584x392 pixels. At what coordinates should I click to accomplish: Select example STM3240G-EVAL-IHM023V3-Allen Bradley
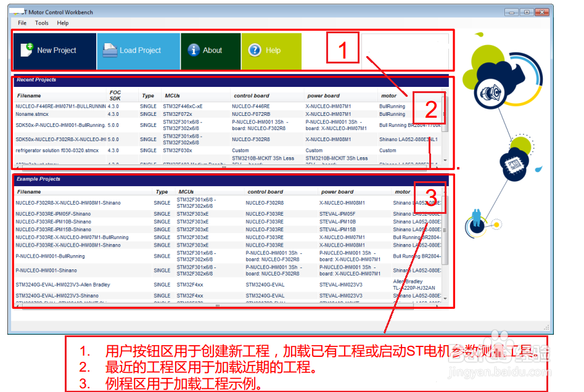63,285
